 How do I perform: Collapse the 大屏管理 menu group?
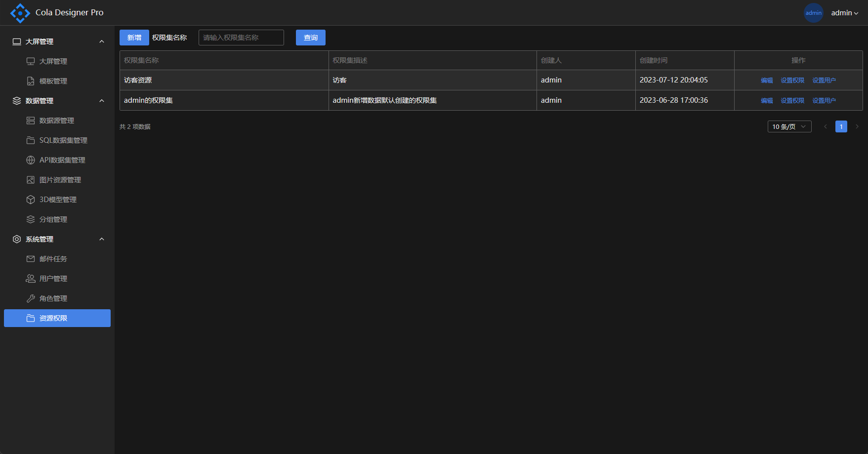click(102, 41)
